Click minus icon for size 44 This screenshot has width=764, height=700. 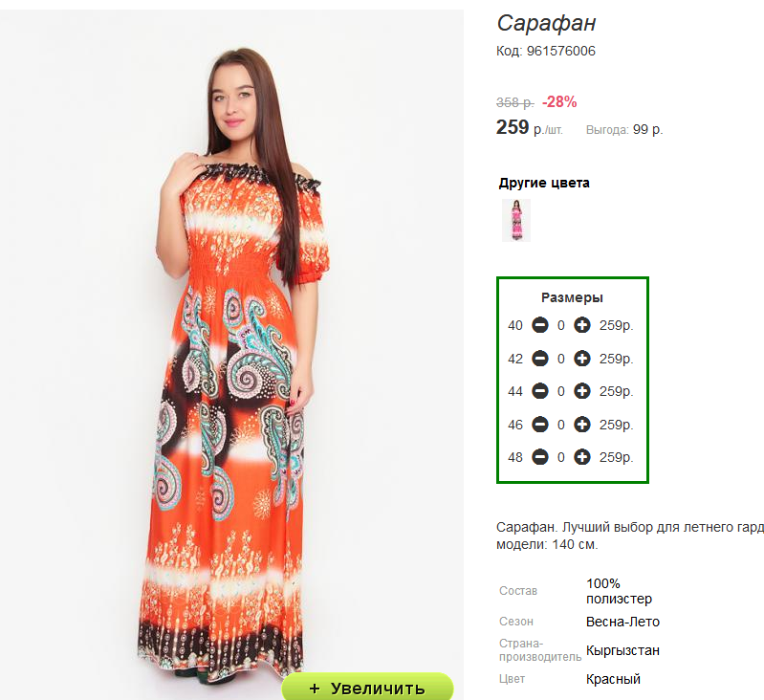pyautogui.click(x=540, y=391)
